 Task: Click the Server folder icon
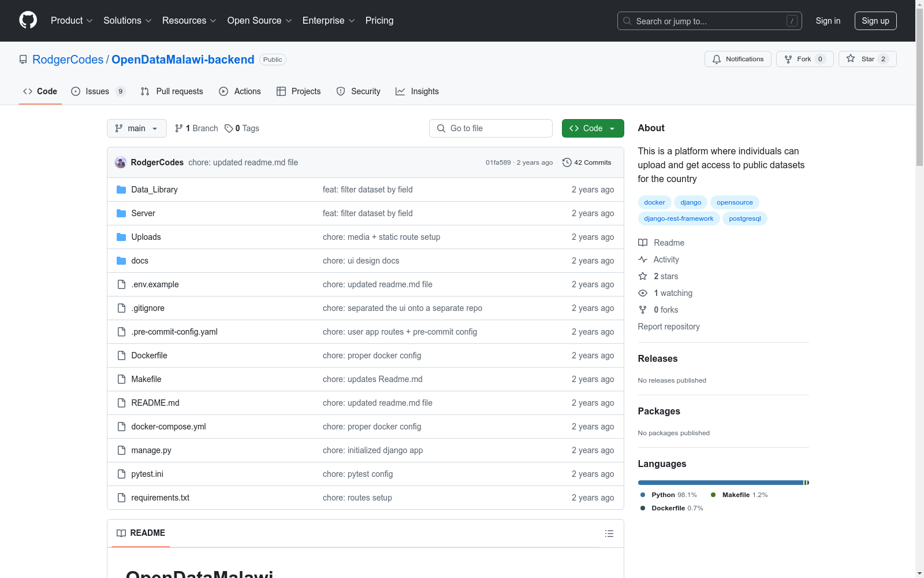click(121, 213)
